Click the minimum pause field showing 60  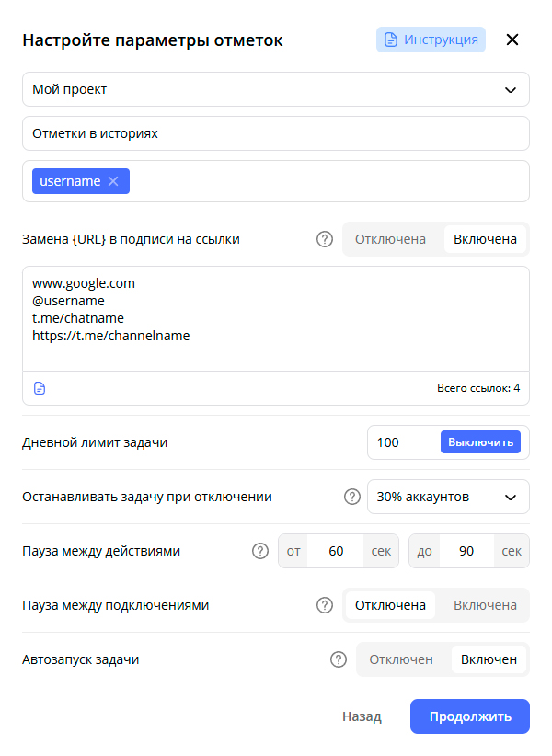tap(335, 551)
